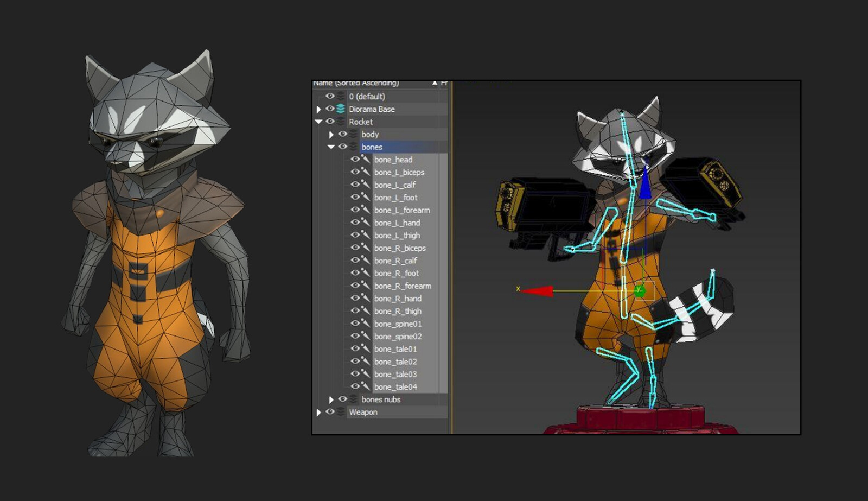This screenshot has height=501, width=868.
Task: Click bone icon of bone_L_hand row
Action: [x=366, y=223]
